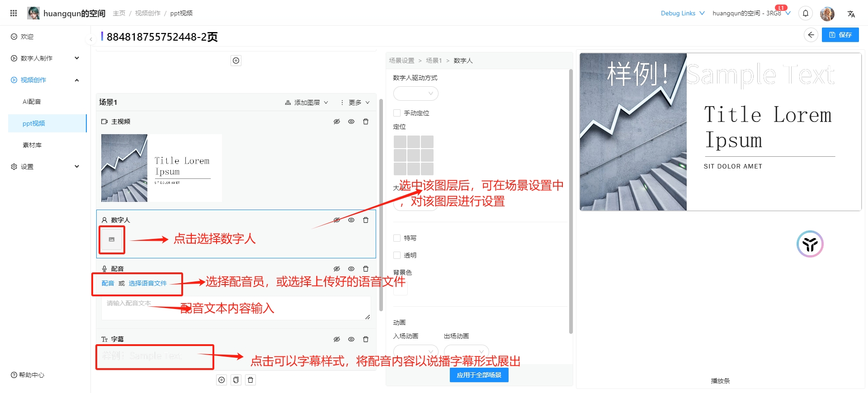Click the 配音 voice actor link
This screenshot has height=393, width=868.
tap(108, 283)
